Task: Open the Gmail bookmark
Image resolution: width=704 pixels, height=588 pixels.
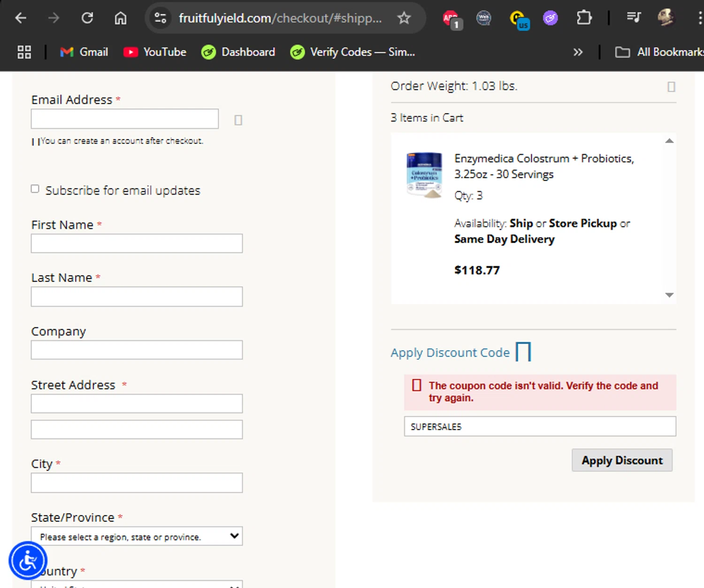Action: coord(84,52)
